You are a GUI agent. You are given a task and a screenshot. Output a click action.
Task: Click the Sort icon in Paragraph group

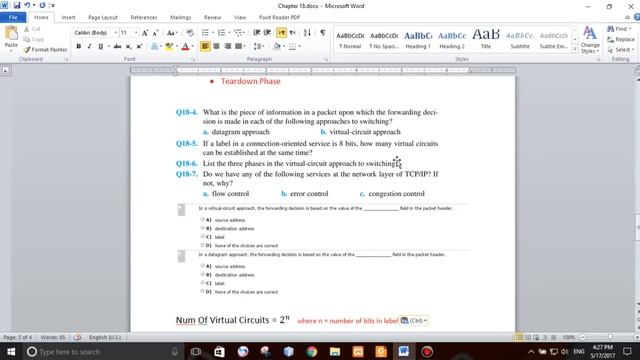coord(307,33)
